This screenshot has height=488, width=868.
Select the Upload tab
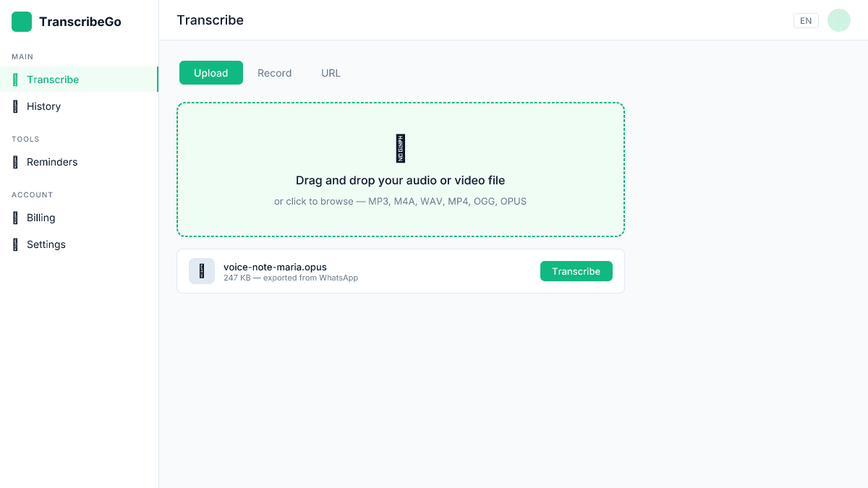click(210, 73)
